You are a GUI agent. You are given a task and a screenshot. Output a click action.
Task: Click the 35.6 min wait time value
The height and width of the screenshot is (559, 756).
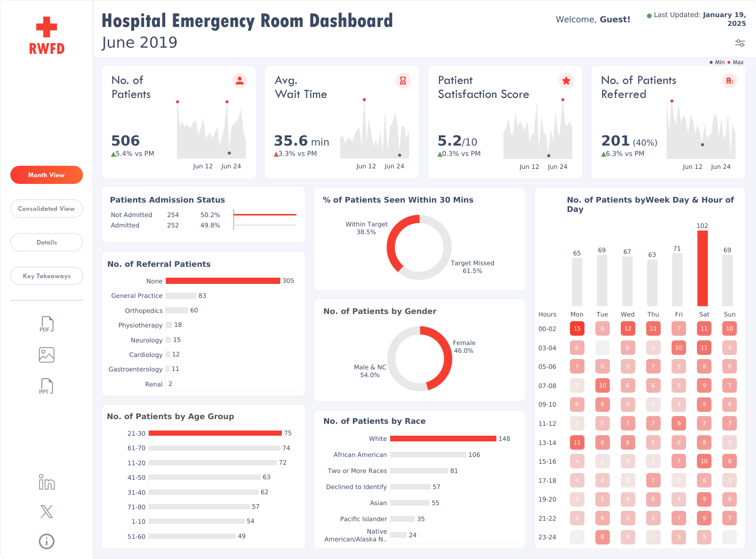302,141
